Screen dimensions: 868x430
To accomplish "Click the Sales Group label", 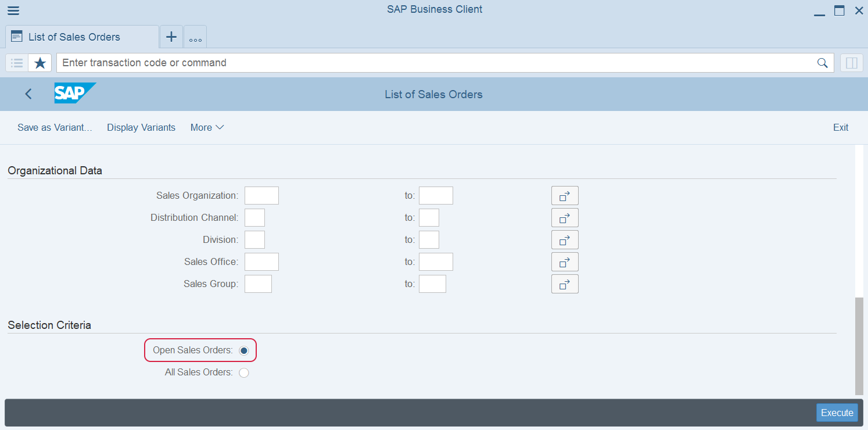I will click(x=211, y=284).
